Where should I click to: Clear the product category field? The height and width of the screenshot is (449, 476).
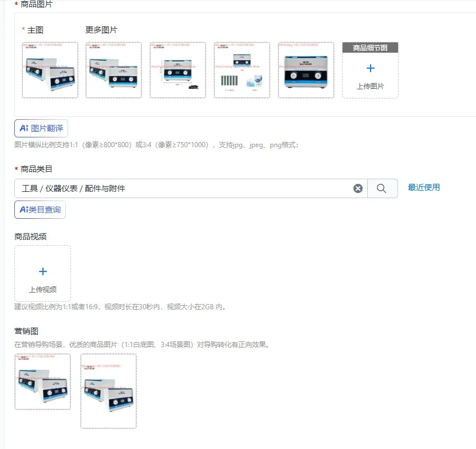(358, 188)
